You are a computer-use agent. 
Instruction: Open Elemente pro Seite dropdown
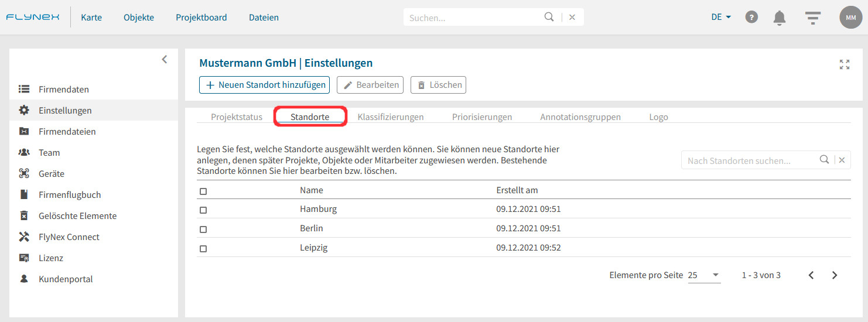pos(704,275)
